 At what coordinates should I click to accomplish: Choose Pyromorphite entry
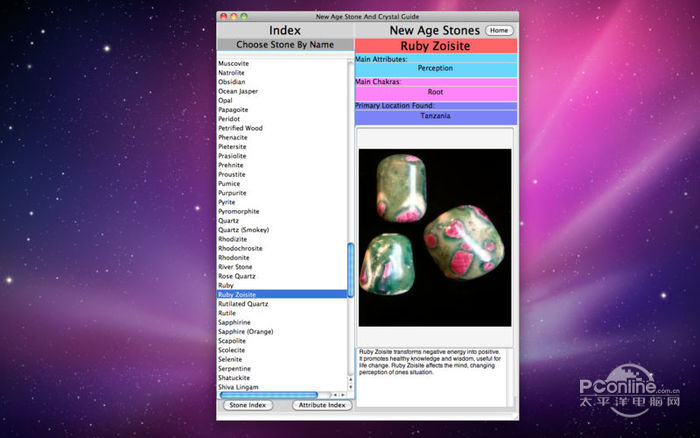pyautogui.click(x=238, y=212)
